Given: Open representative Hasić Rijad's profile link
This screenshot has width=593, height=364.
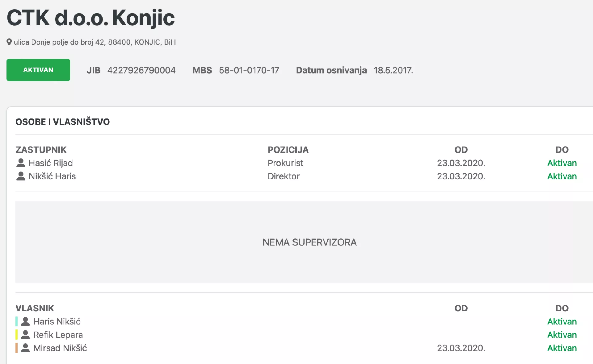Looking at the screenshot, I should (x=51, y=163).
